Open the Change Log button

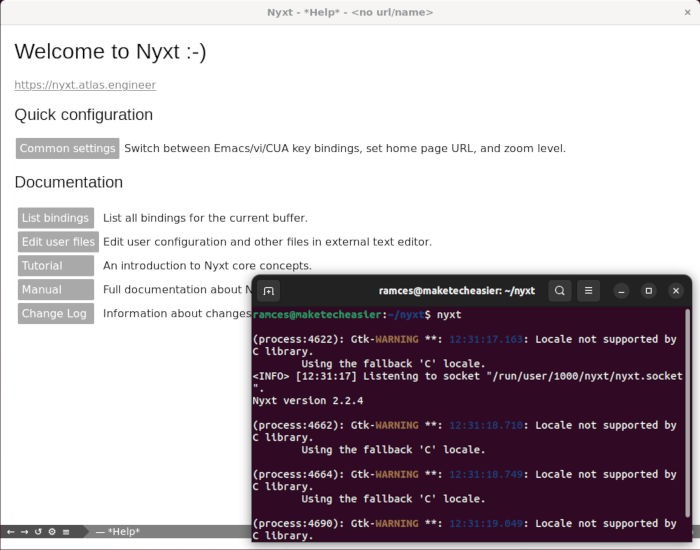[x=56, y=313]
